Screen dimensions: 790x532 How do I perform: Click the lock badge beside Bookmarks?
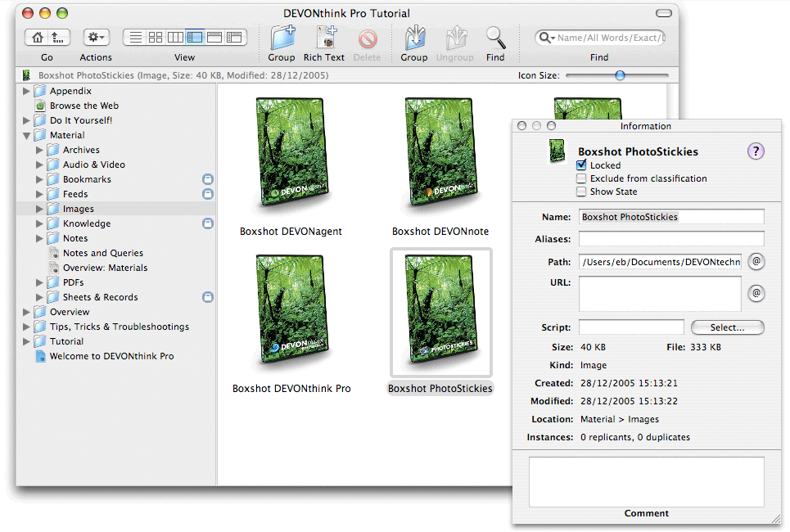coord(208,179)
